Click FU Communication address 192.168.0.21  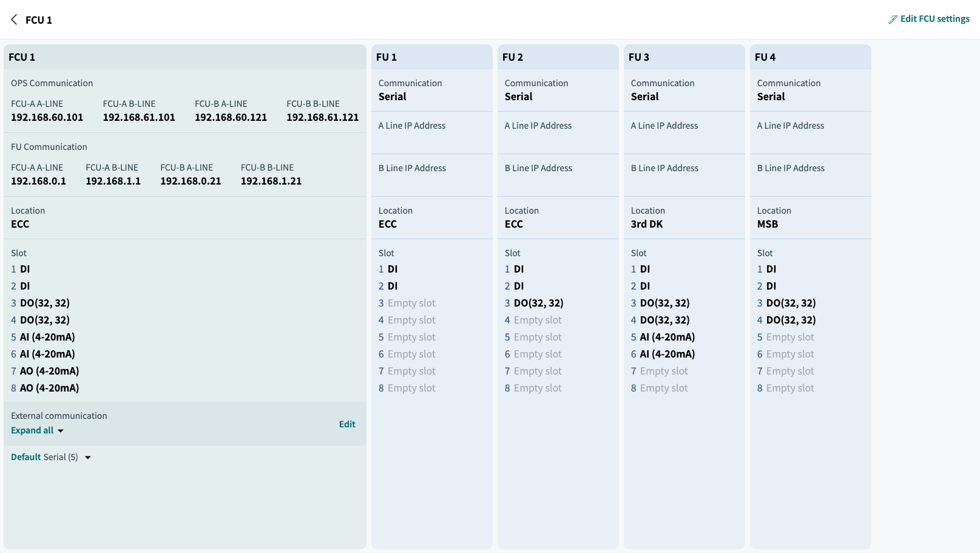point(191,181)
